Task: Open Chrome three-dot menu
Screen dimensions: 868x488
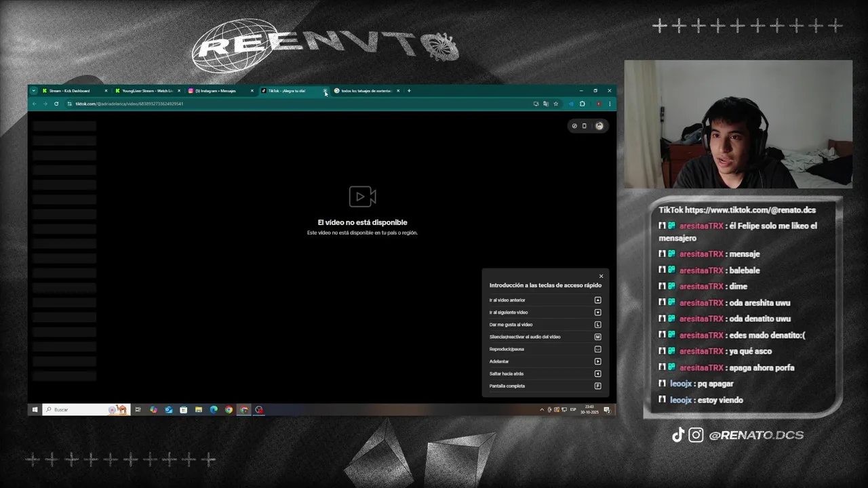Action: tap(610, 104)
